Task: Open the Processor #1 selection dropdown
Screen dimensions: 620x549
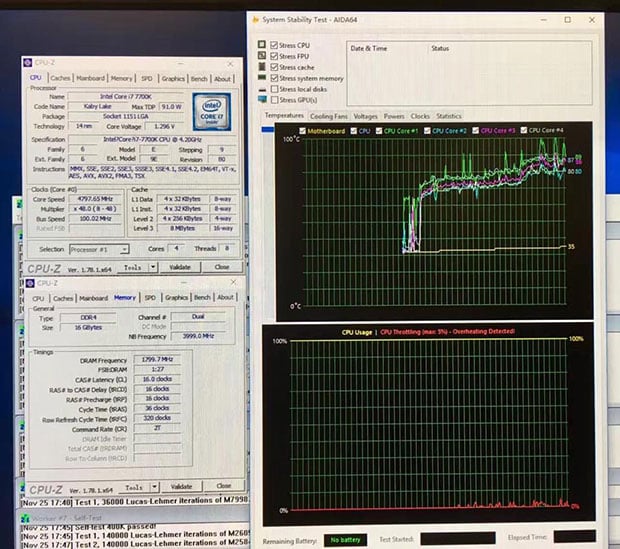Action: 102,249
